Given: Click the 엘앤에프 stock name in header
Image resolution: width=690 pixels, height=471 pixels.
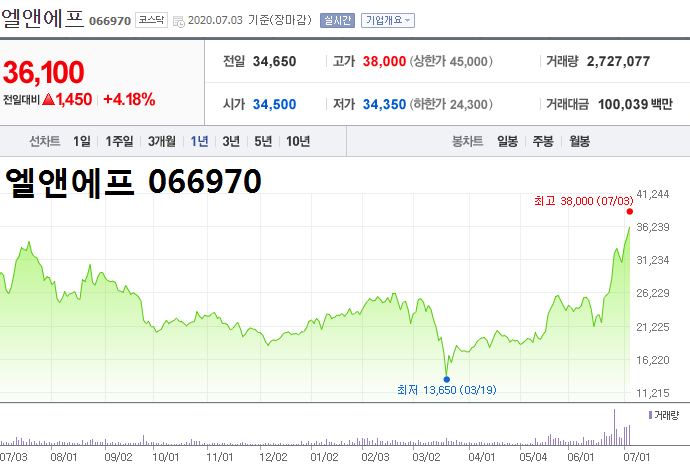Looking at the screenshot, I should [x=43, y=18].
